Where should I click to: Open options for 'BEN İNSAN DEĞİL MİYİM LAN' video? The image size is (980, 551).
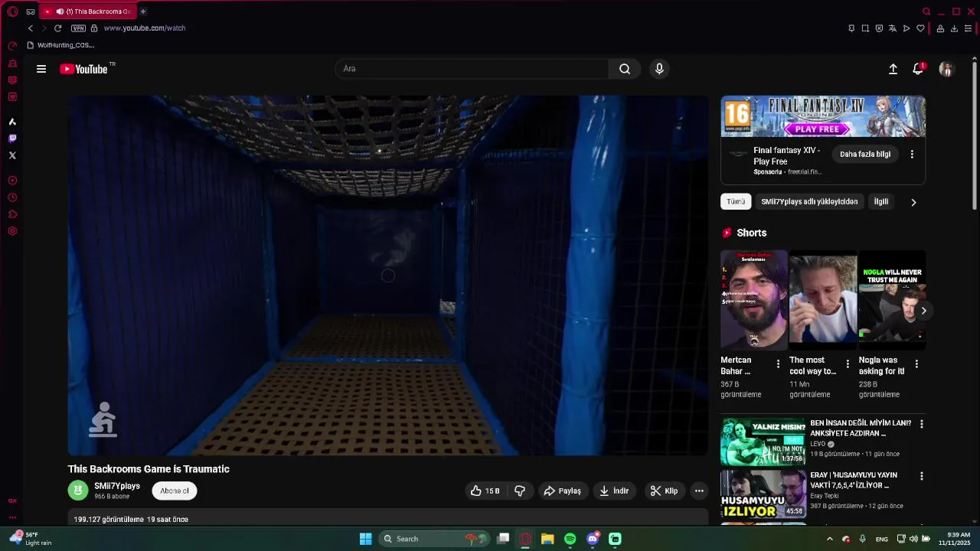(x=921, y=424)
